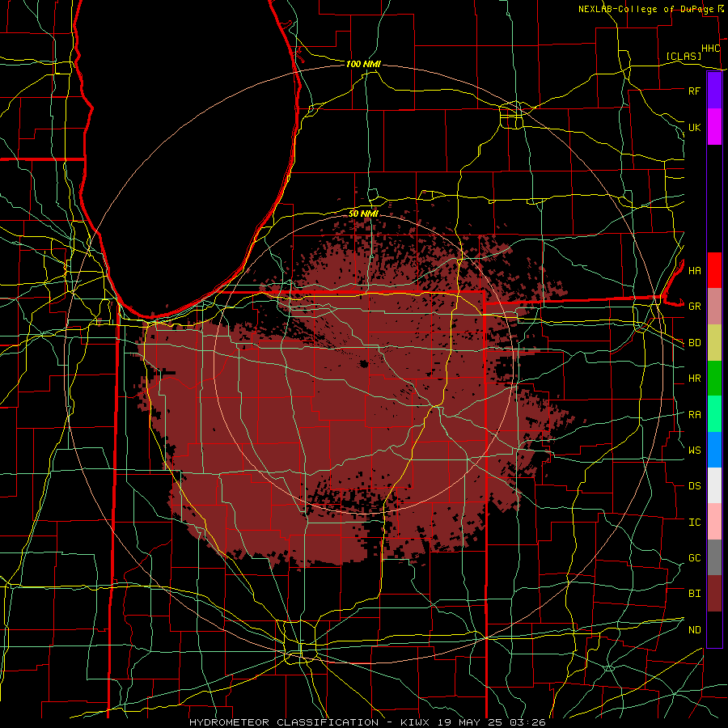The image size is (728, 728).
Task: Click the NEXLAB-College of DuPage text
Action: click(x=645, y=9)
